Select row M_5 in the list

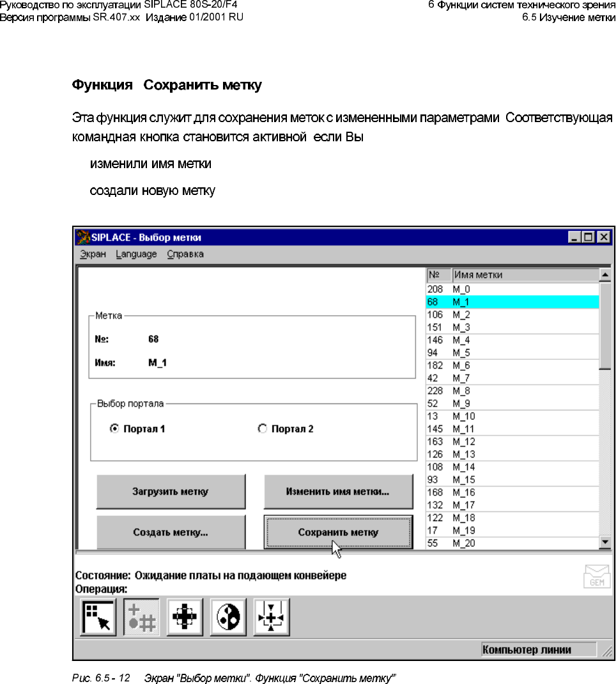coord(512,352)
